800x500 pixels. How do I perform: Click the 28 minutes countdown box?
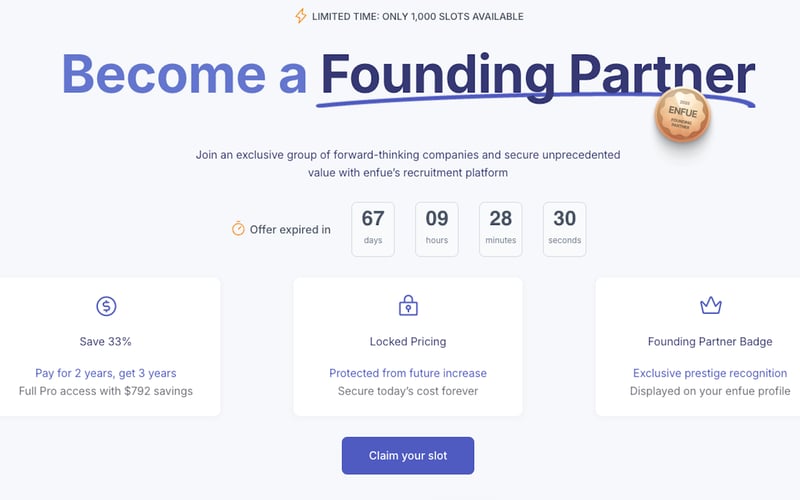pos(501,229)
